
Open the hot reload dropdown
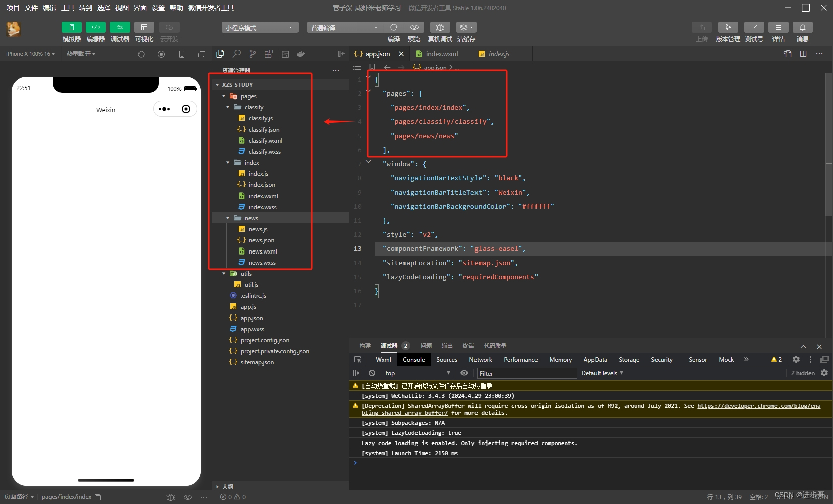pos(81,54)
